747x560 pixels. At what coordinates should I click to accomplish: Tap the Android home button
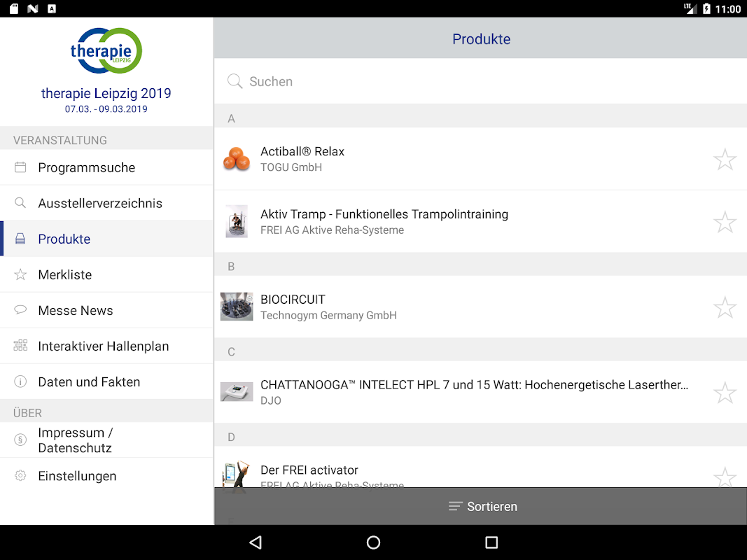(x=374, y=542)
